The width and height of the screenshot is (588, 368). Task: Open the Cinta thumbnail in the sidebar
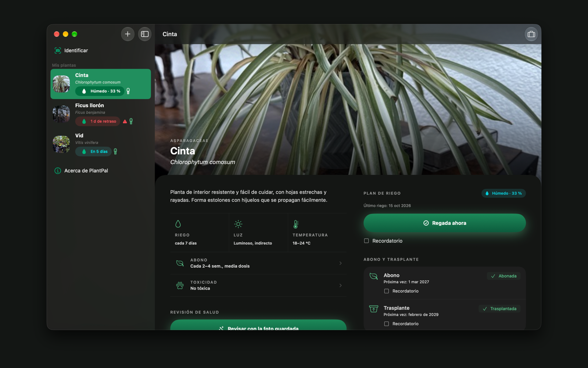point(61,84)
